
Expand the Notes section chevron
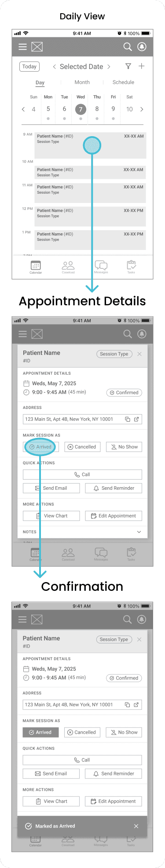click(139, 532)
